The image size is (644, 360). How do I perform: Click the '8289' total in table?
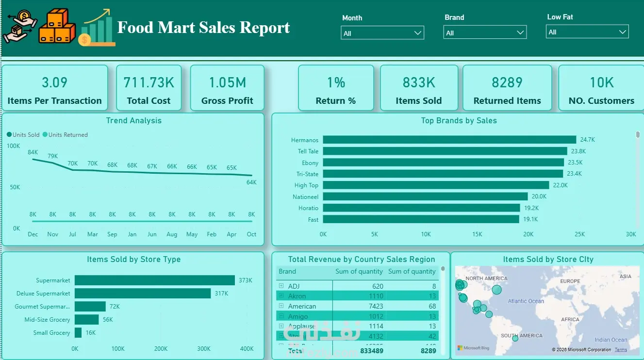point(428,350)
